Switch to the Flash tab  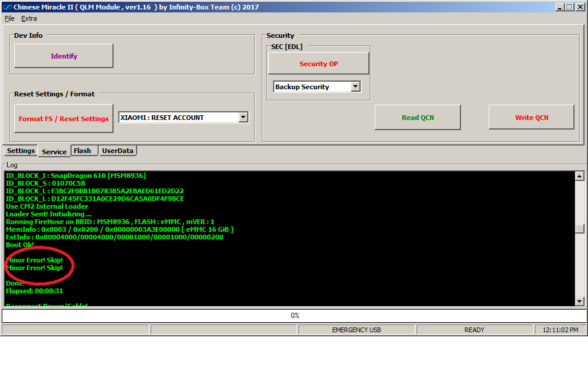[x=83, y=151]
